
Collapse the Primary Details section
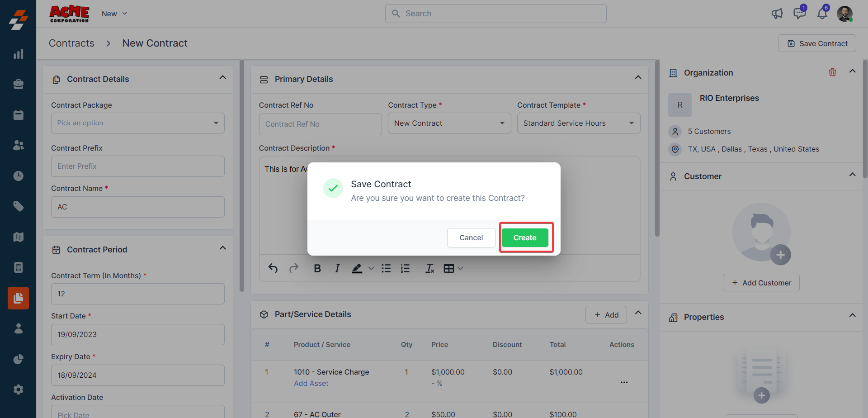click(x=638, y=78)
